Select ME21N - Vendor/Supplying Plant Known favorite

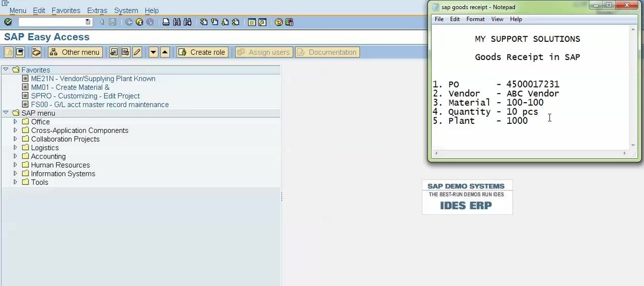93,79
